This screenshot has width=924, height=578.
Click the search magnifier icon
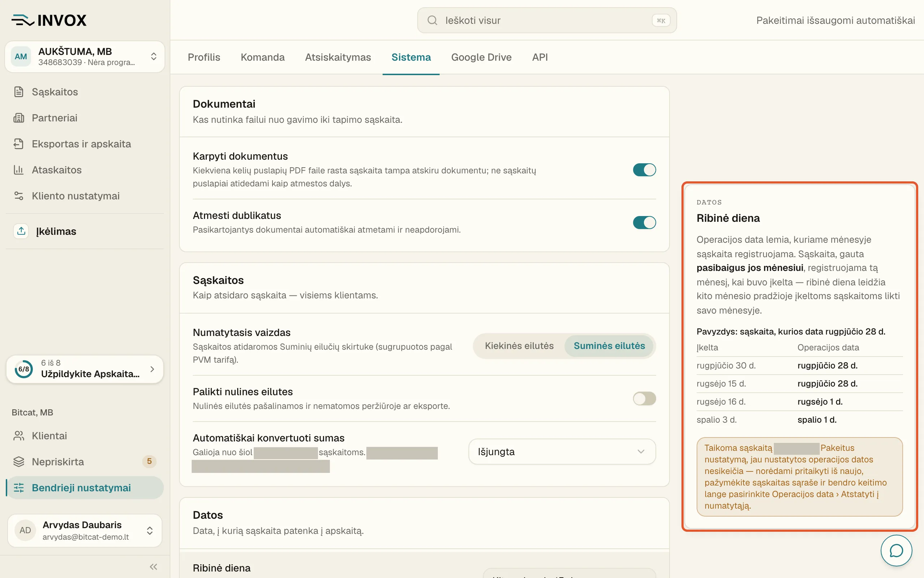(432, 20)
